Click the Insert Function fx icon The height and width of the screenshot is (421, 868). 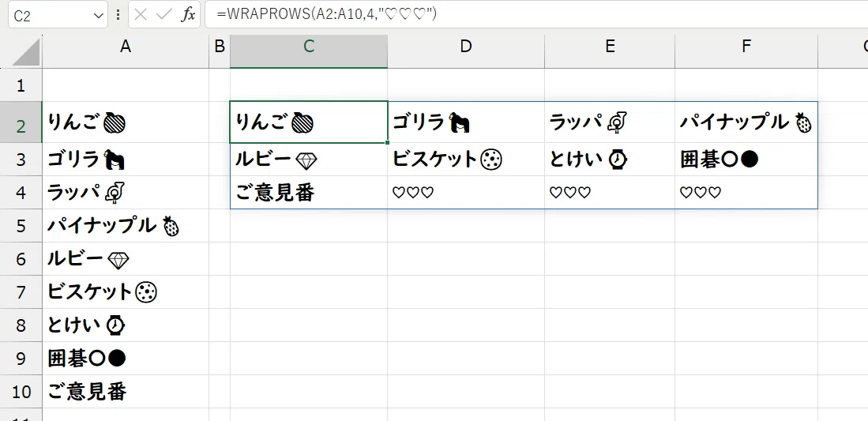[189, 14]
